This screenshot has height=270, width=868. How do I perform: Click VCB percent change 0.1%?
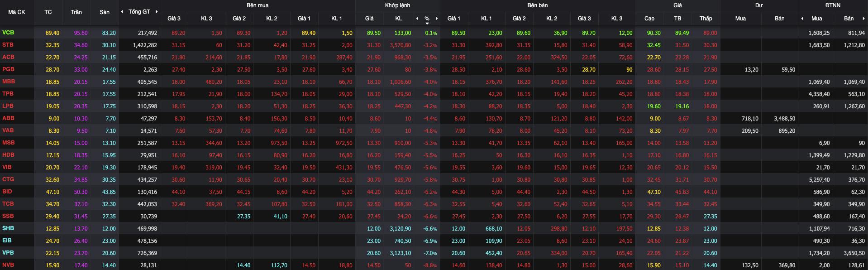point(431,33)
